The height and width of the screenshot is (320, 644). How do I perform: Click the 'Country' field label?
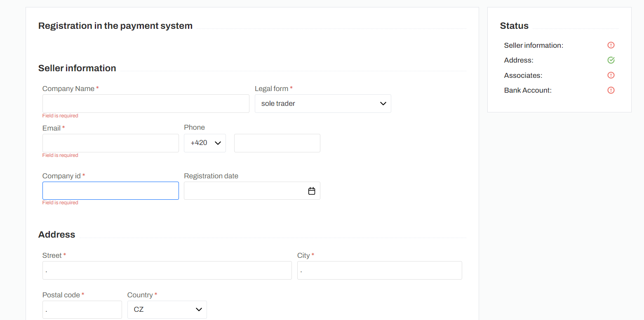pos(140,295)
